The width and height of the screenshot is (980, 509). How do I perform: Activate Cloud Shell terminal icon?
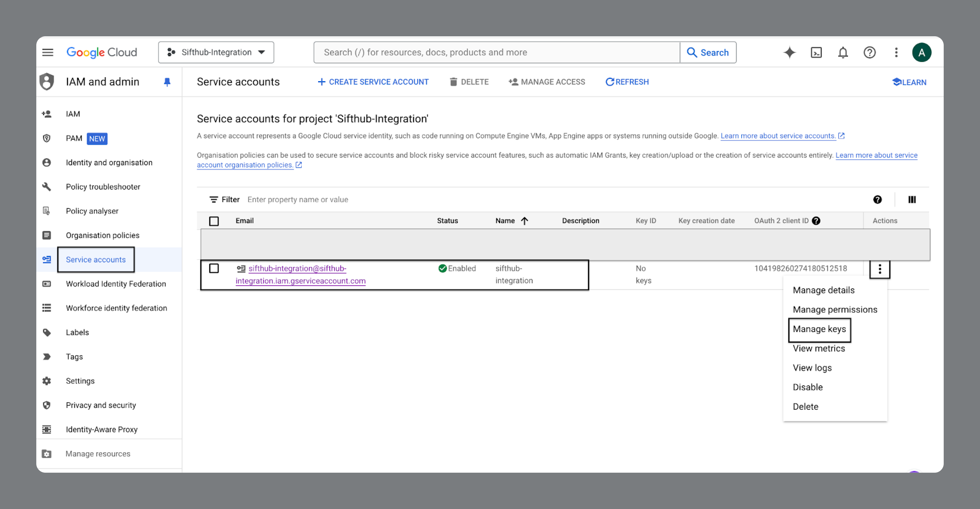[x=816, y=52]
